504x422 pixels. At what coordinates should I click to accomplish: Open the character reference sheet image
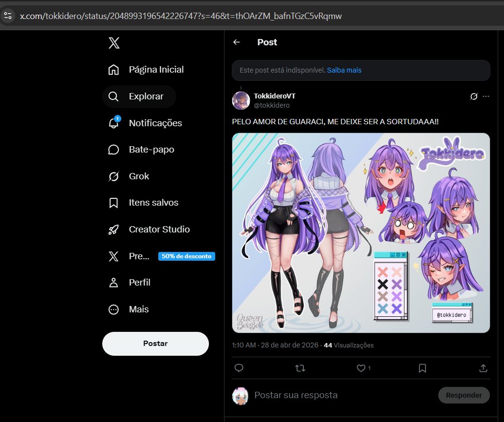click(361, 233)
